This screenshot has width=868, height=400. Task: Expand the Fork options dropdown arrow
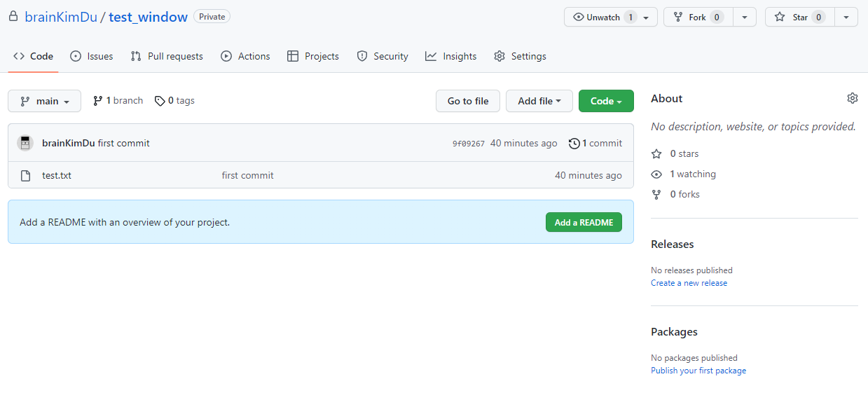point(745,18)
